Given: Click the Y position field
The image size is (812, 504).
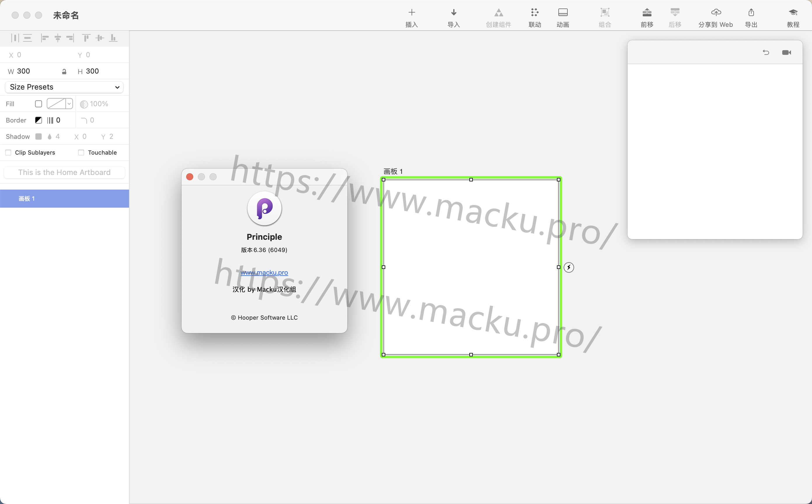Looking at the screenshot, I should (x=88, y=55).
